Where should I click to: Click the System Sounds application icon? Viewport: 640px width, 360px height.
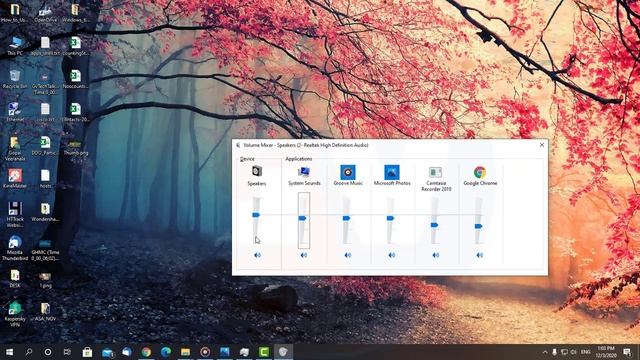pos(304,172)
